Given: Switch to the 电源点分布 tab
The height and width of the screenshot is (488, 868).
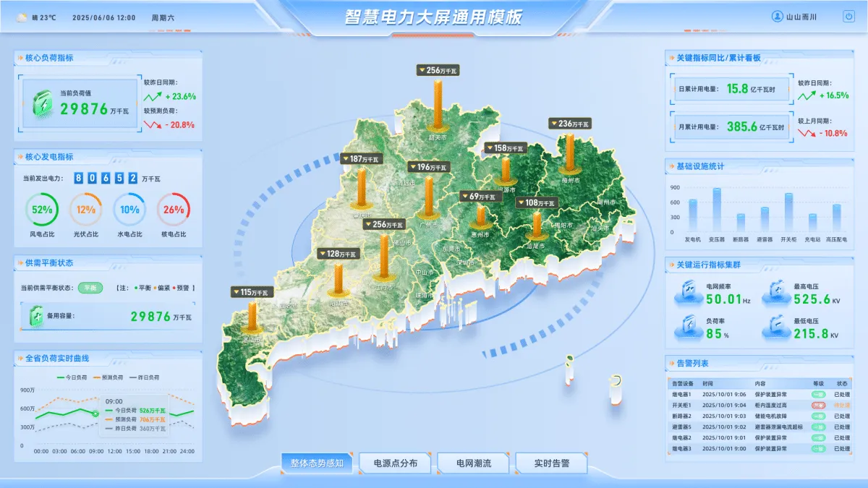Looking at the screenshot, I should tap(395, 463).
